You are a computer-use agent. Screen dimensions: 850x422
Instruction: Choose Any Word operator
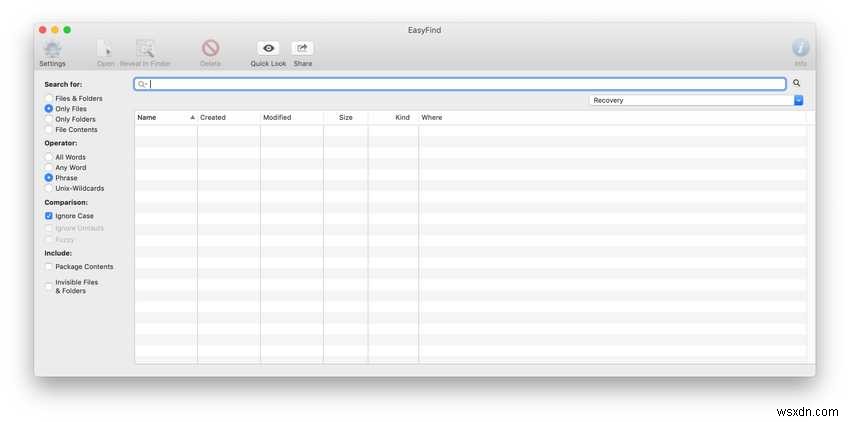coord(49,168)
